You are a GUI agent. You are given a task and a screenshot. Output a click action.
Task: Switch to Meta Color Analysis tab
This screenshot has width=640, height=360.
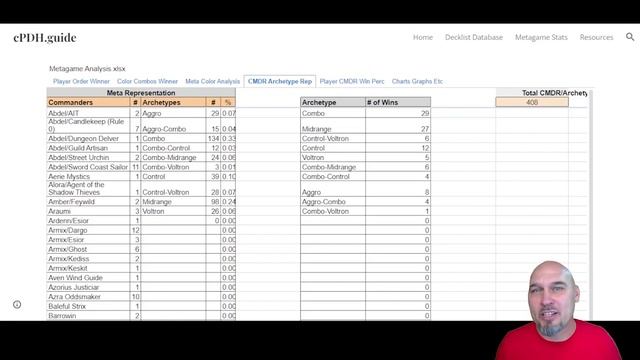(213, 81)
